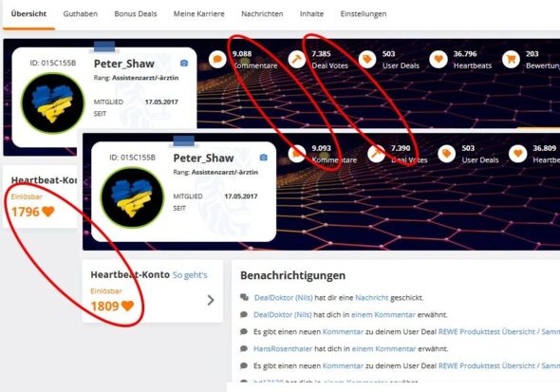Click the tag icon beside lower 503 User Deals
Screen dimensions: 560x392
[447, 154]
